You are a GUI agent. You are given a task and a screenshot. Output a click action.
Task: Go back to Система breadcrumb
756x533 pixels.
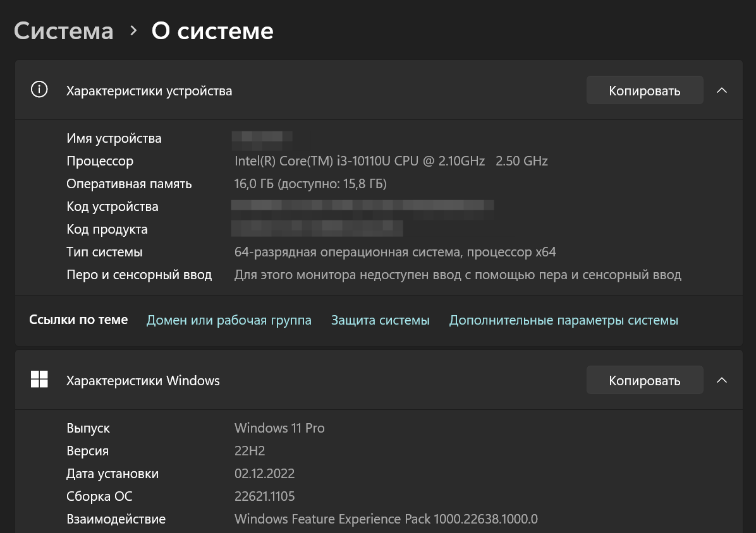tap(64, 32)
